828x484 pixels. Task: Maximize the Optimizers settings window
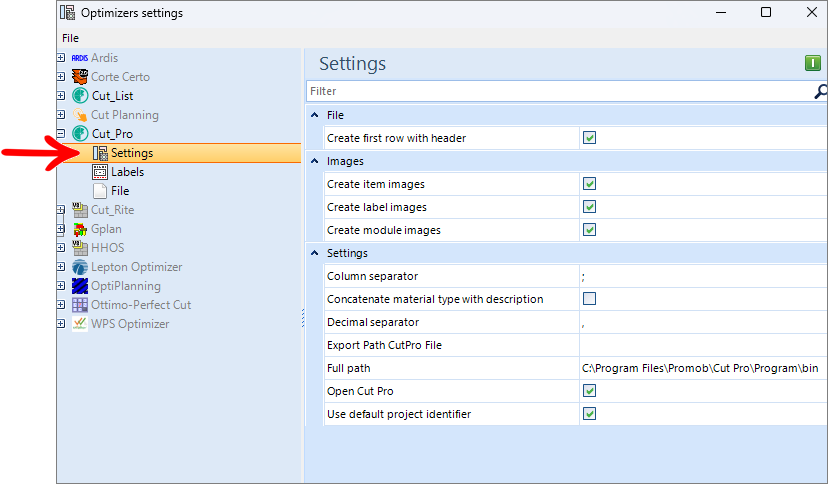(766, 12)
